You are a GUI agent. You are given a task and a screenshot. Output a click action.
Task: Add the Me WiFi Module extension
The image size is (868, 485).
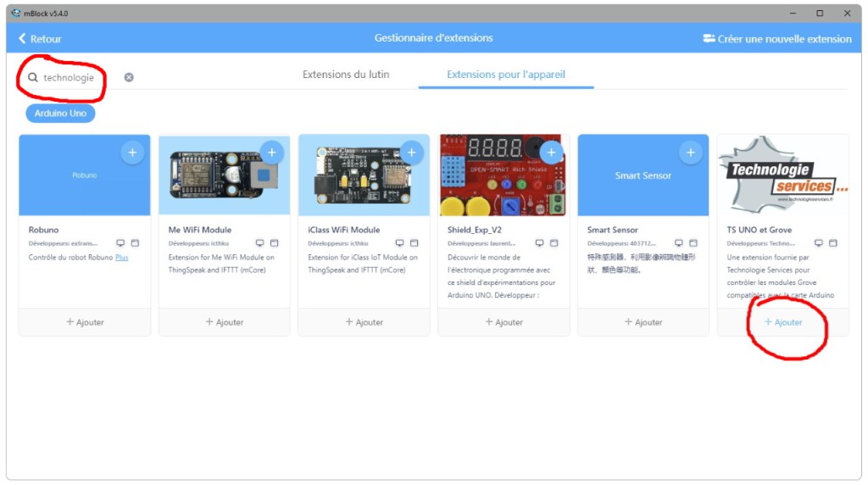(x=224, y=322)
